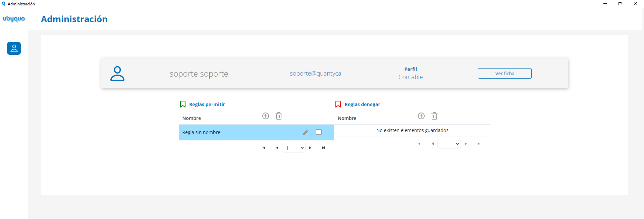
Task: Click the 'Reglas permitir' heading
Action: [x=207, y=104]
